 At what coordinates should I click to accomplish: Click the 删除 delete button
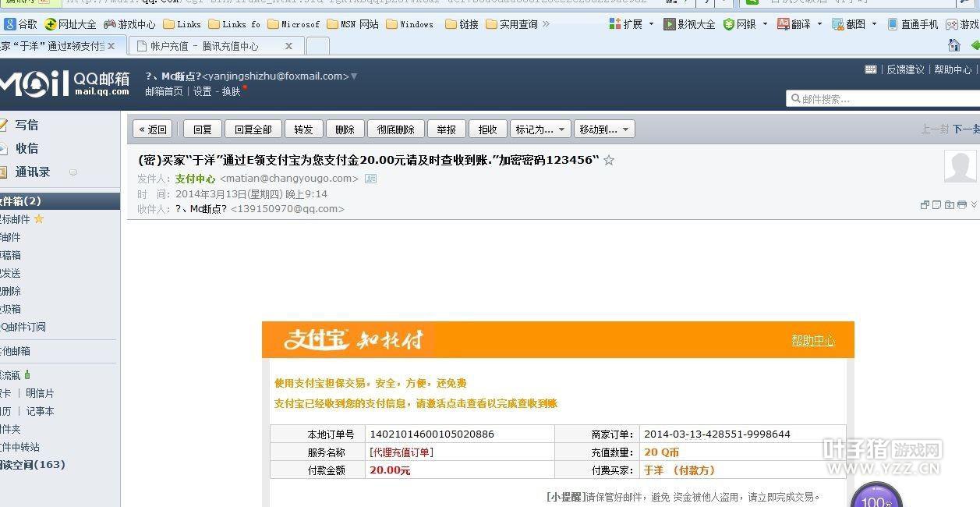point(345,129)
